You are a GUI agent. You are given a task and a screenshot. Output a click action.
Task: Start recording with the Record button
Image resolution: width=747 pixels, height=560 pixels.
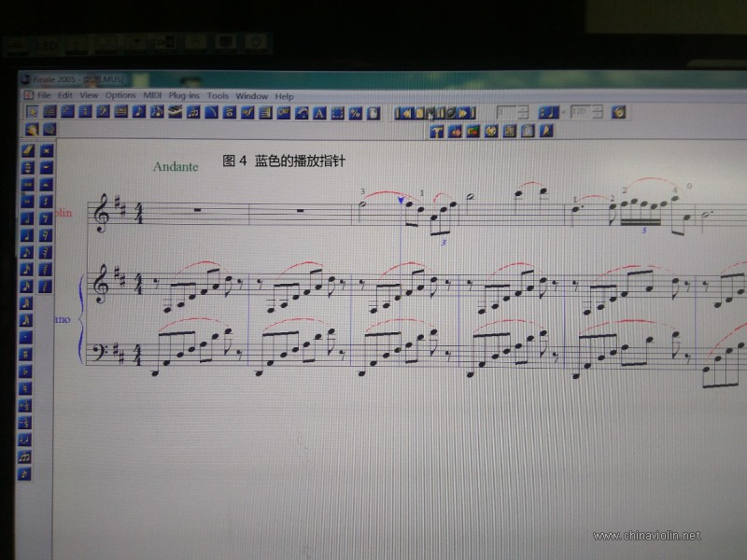click(x=452, y=113)
